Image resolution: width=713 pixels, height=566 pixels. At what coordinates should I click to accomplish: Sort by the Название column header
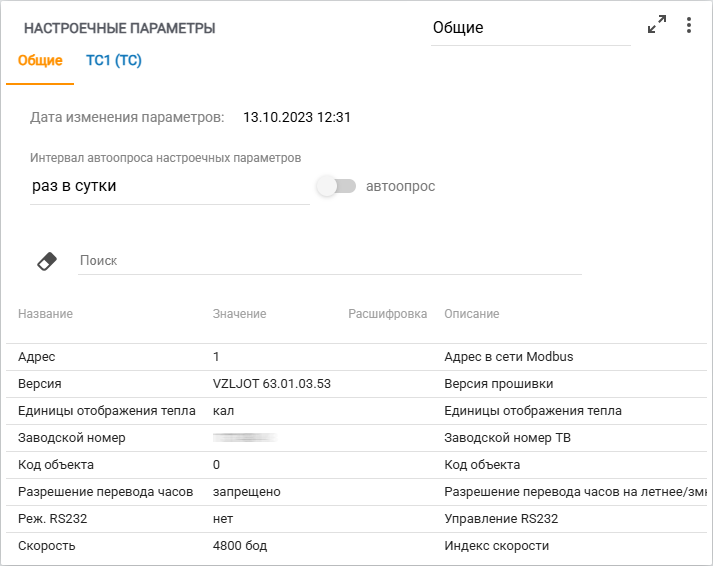[x=45, y=314]
